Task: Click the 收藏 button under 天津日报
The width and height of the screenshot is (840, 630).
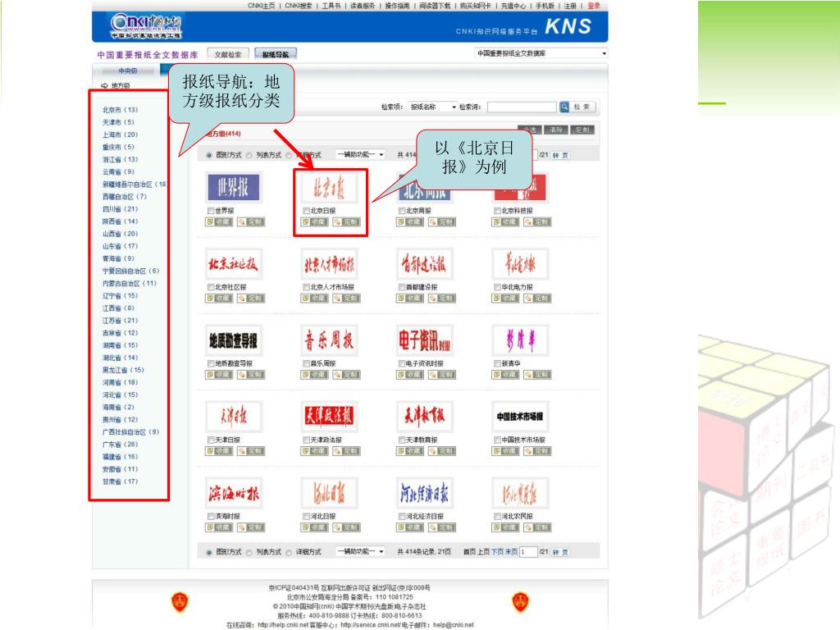Action: click(x=219, y=451)
